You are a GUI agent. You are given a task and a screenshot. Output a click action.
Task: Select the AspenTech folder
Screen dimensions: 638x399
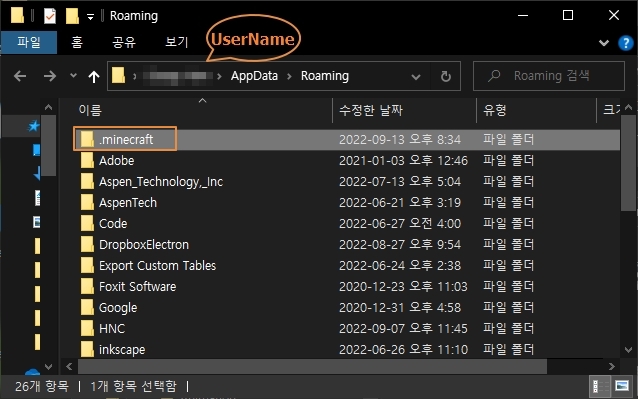tap(128, 203)
